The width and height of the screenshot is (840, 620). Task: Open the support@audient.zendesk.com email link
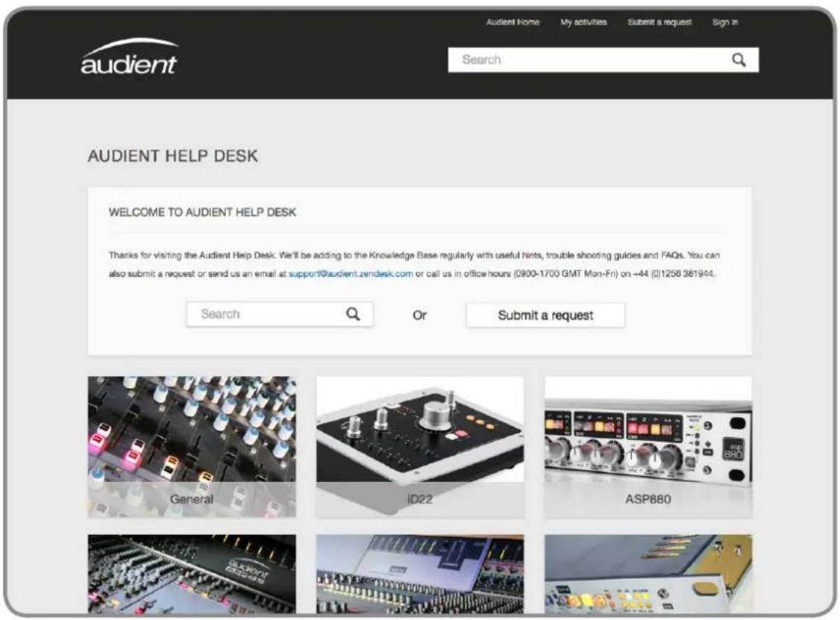(x=351, y=273)
